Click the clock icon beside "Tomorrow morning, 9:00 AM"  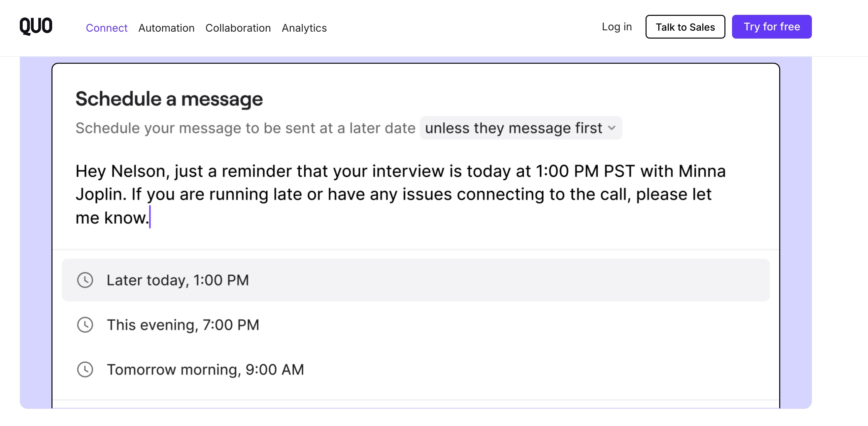click(85, 369)
